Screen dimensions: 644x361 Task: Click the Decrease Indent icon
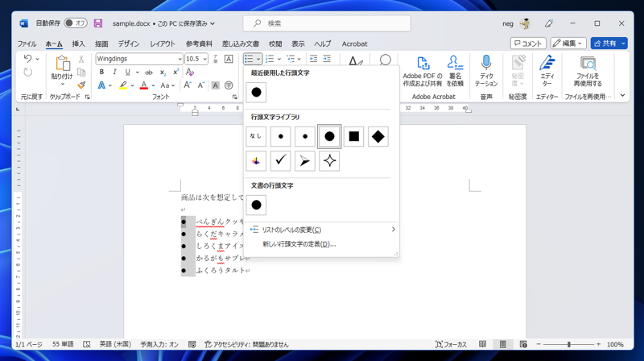(x=313, y=59)
